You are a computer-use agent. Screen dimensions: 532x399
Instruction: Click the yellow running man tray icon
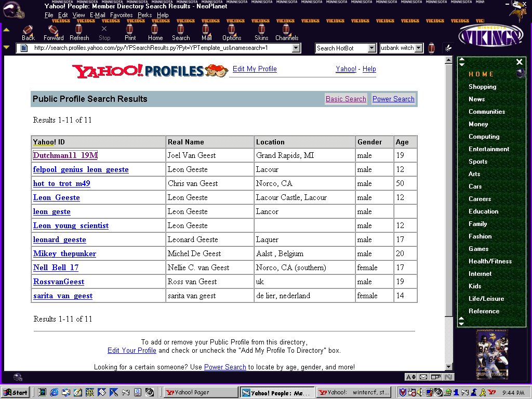tap(483, 393)
